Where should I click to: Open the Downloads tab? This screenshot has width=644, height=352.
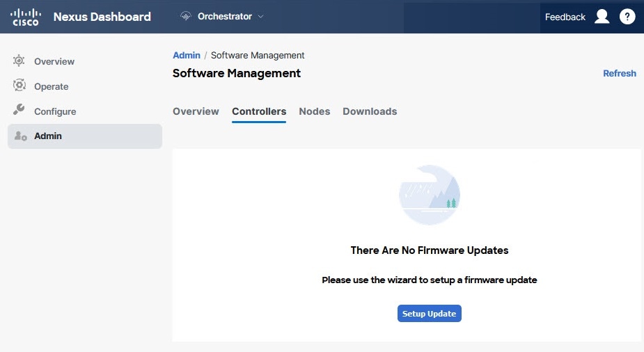click(x=370, y=111)
